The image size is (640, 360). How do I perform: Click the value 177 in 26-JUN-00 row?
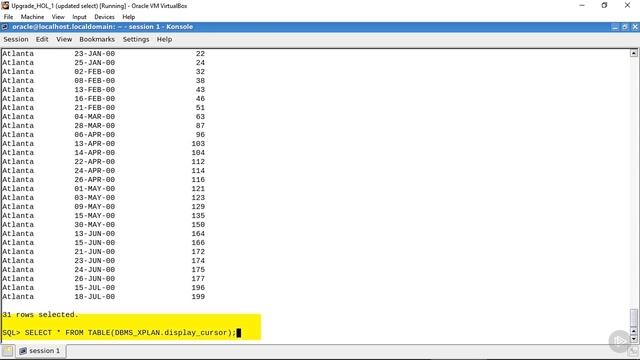pyautogui.click(x=198, y=278)
